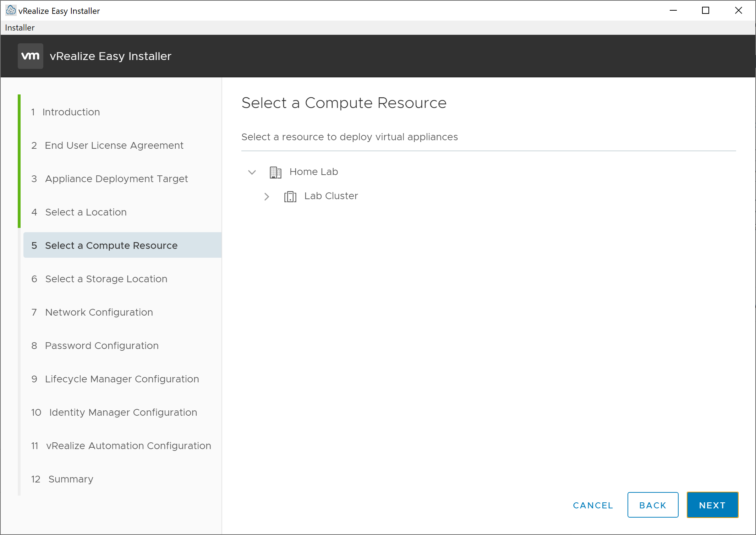Screen dimensions: 756x535
Task: Open the Installer menu
Action: click(x=20, y=28)
